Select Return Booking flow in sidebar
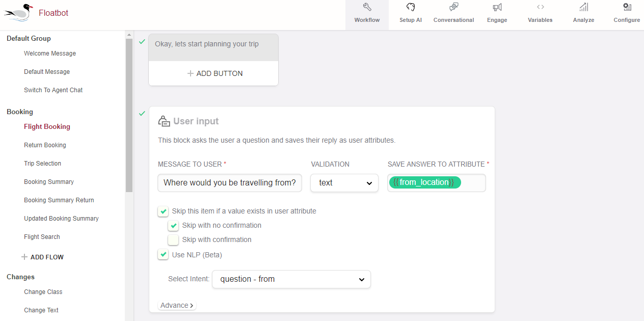Image resolution: width=644 pixels, height=321 pixels. [x=45, y=145]
